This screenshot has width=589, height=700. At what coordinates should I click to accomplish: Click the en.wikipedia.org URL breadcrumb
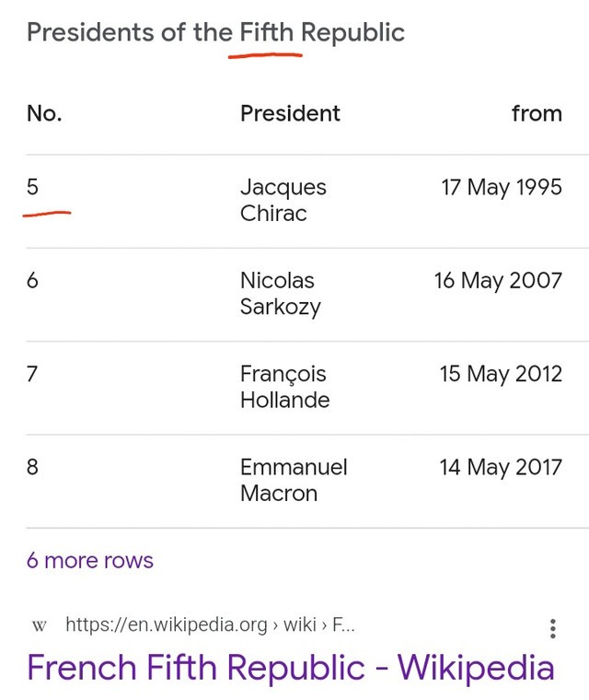pos(210,624)
